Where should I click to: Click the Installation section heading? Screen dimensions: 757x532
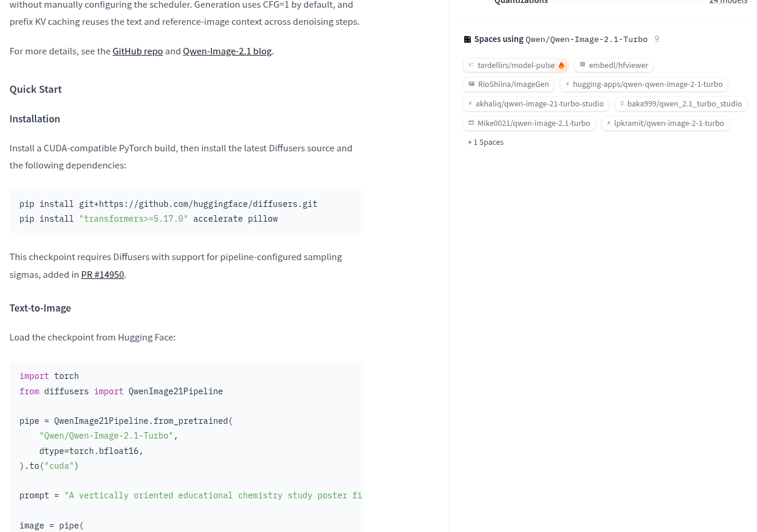(35, 119)
